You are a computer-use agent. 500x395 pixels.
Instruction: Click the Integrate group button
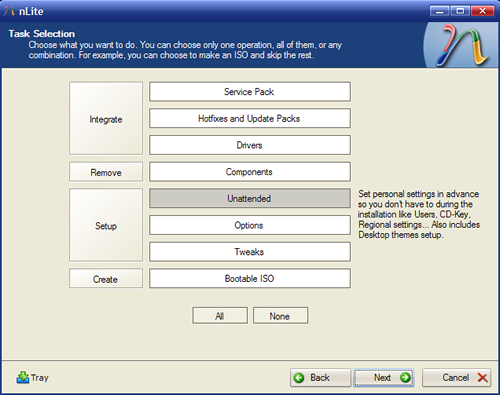tap(106, 118)
